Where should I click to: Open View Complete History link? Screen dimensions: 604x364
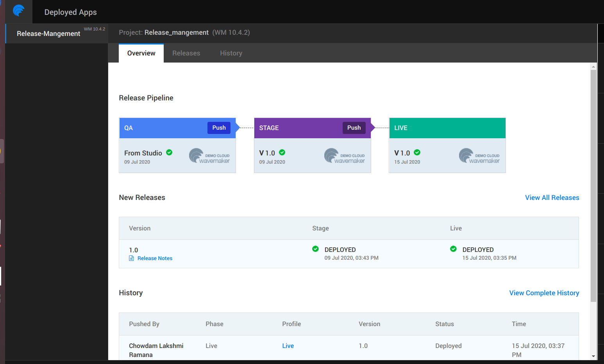point(544,293)
